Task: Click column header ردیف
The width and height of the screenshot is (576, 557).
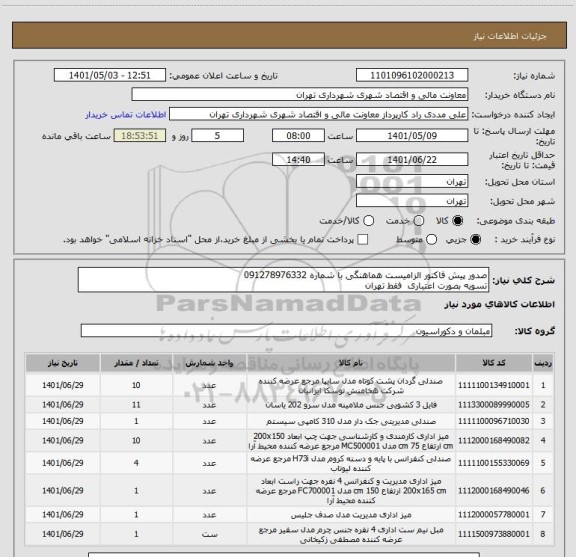Action: tap(543, 363)
